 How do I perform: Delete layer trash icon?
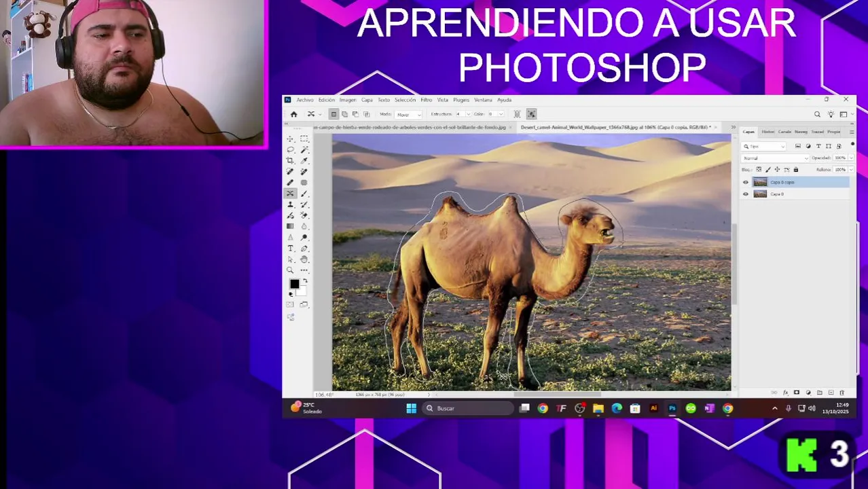(x=842, y=393)
